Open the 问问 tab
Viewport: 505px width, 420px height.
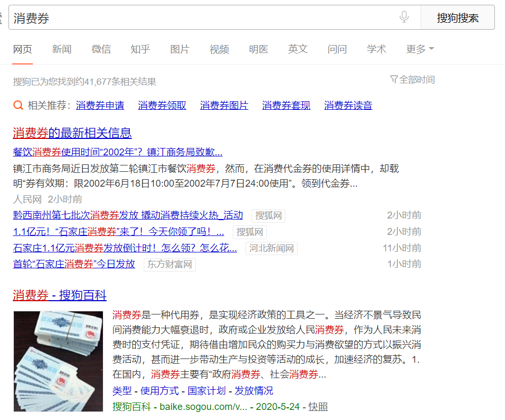pos(337,49)
